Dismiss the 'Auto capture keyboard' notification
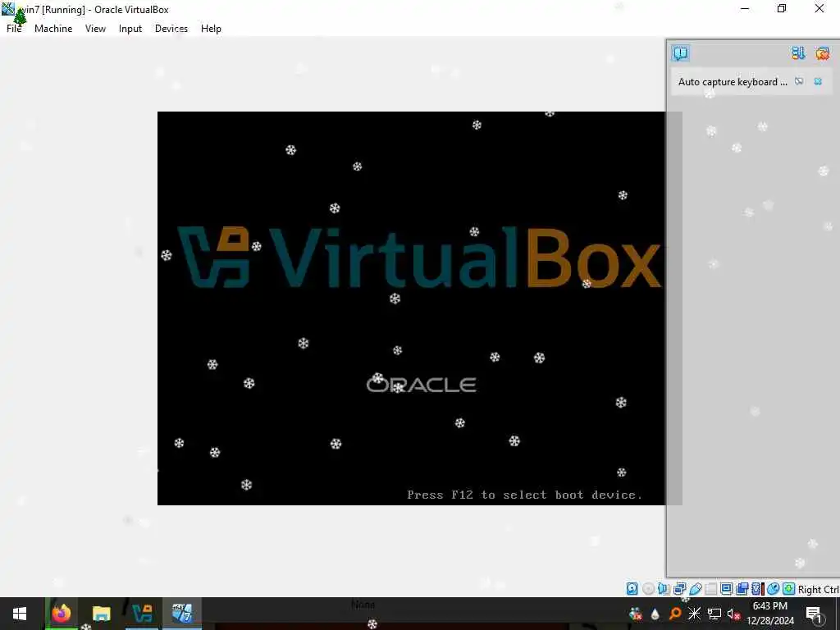 coord(818,81)
